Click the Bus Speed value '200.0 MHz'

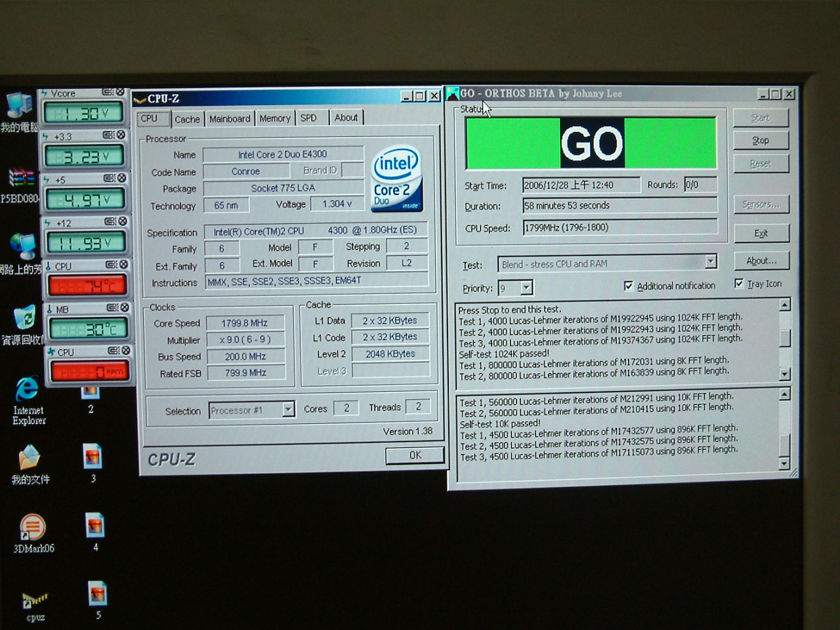pos(245,356)
